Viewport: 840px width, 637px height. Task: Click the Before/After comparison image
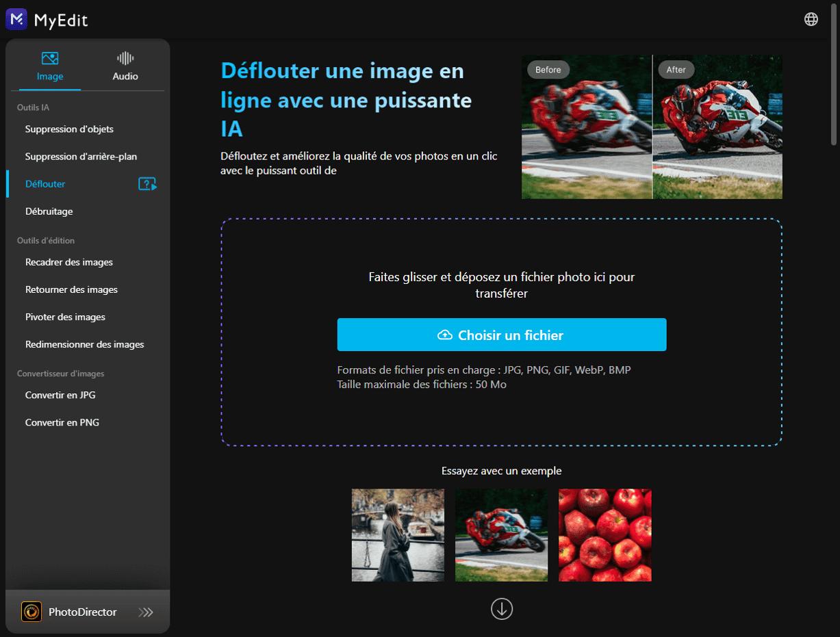point(652,127)
